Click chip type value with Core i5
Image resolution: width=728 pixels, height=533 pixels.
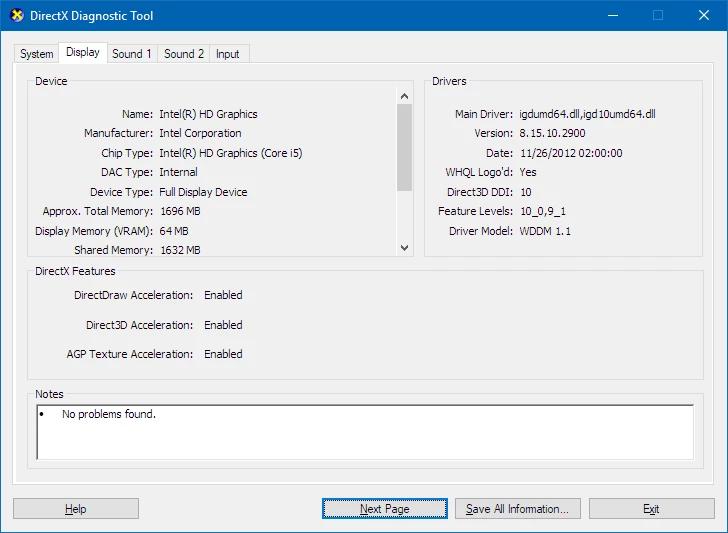tap(231, 153)
